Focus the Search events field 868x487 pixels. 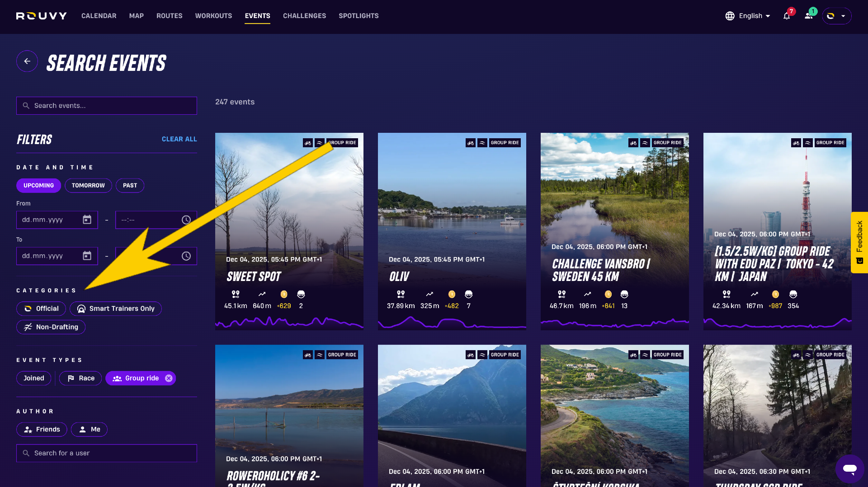[107, 106]
